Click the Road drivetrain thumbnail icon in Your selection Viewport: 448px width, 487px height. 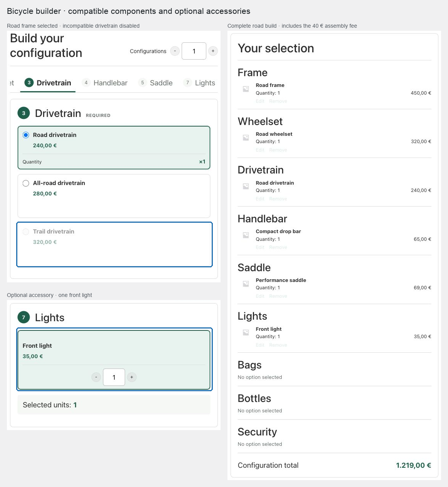click(246, 186)
